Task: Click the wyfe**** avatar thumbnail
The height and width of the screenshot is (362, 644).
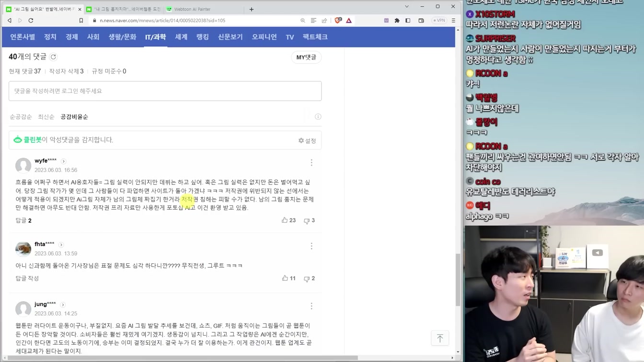Action: [x=23, y=166]
